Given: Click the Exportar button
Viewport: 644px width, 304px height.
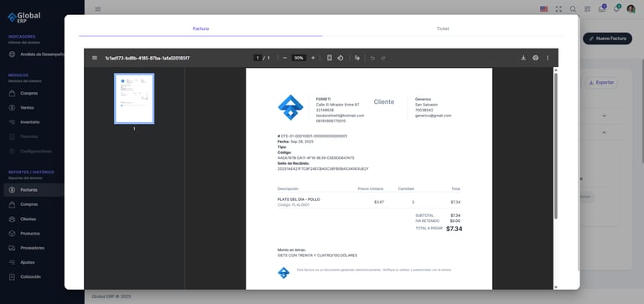Looking at the screenshot, I should click(601, 82).
